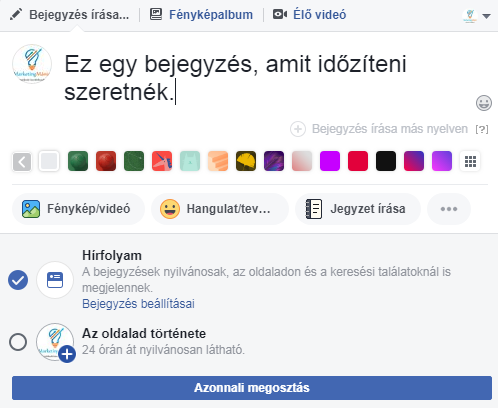Select the red-to-blue gradient background swatch
The width and height of the screenshot is (498, 408).
click(414, 161)
